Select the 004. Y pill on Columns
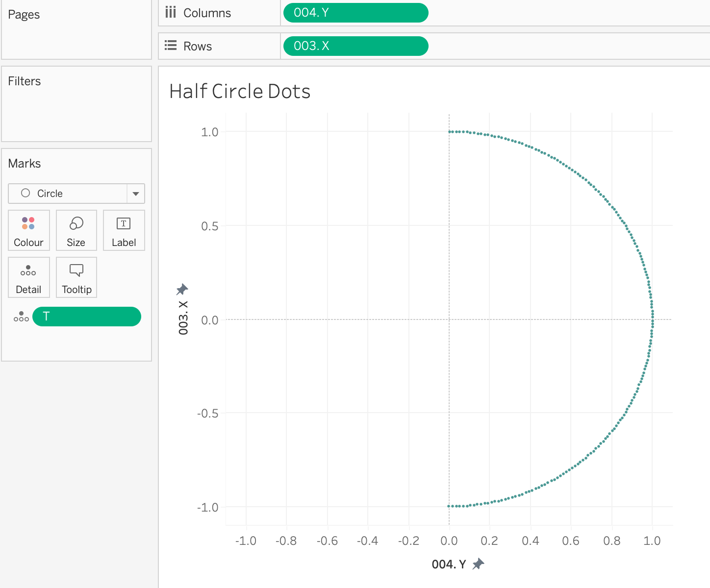 (x=355, y=13)
